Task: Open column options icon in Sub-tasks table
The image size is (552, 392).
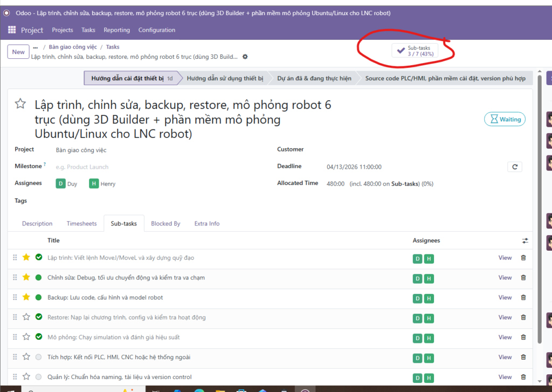Action: [525, 240]
